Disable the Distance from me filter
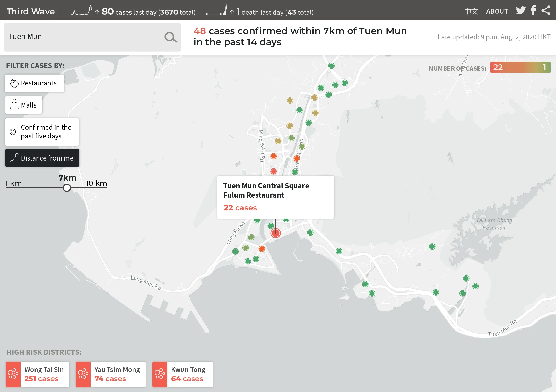Image resolution: width=556 pixels, height=392 pixels. point(42,158)
